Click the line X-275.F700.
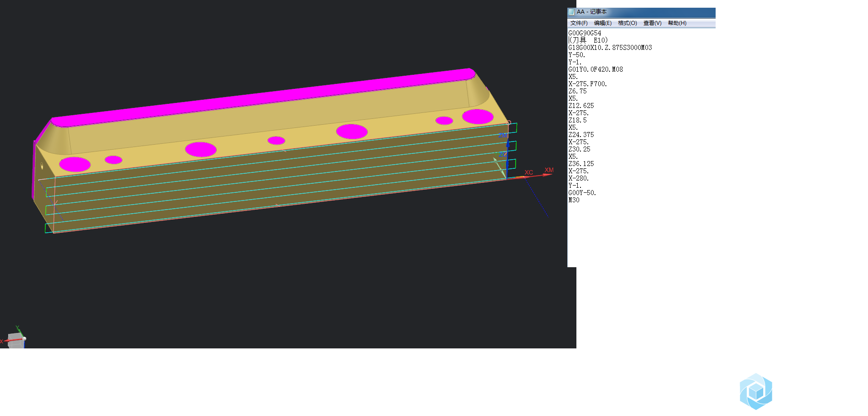The image size is (868, 416). pyautogui.click(x=587, y=84)
